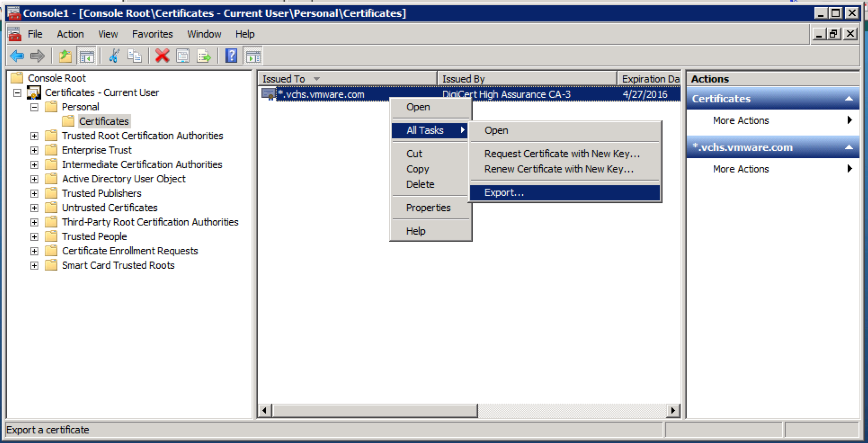Click the Export List toolbar icon
Viewport: 868px width, 443px height.
pyautogui.click(x=204, y=56)
